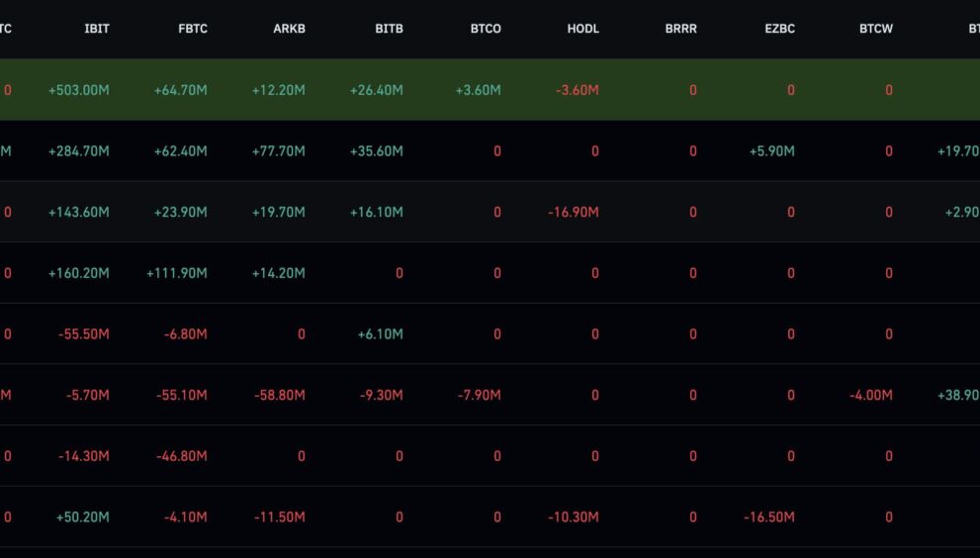Click the BITB column header
980x558 pixels.
(389, 29)
